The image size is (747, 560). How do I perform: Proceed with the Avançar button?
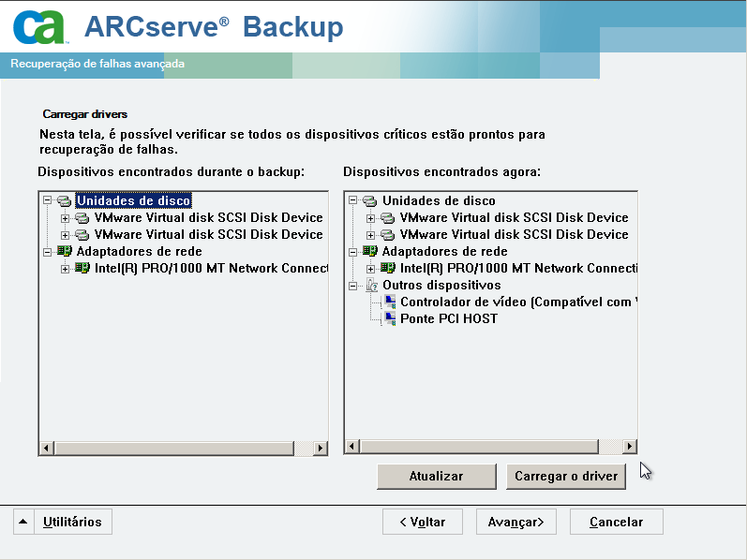click(515, 522)
